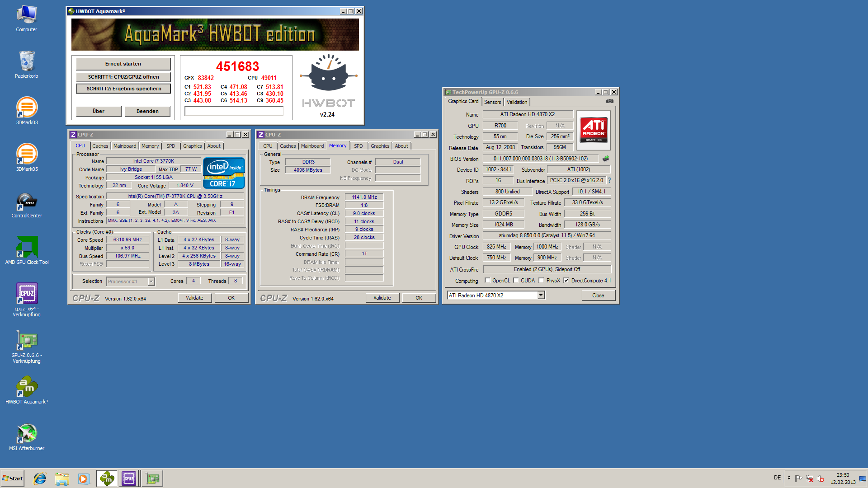868x488 pixels.
Task: Switch to Validation tab in GPU-Z
Action: click(517, 102)
